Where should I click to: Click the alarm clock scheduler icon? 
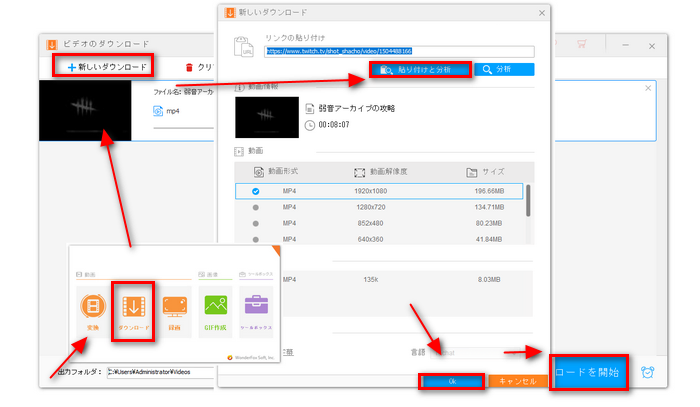click(648, 371)
